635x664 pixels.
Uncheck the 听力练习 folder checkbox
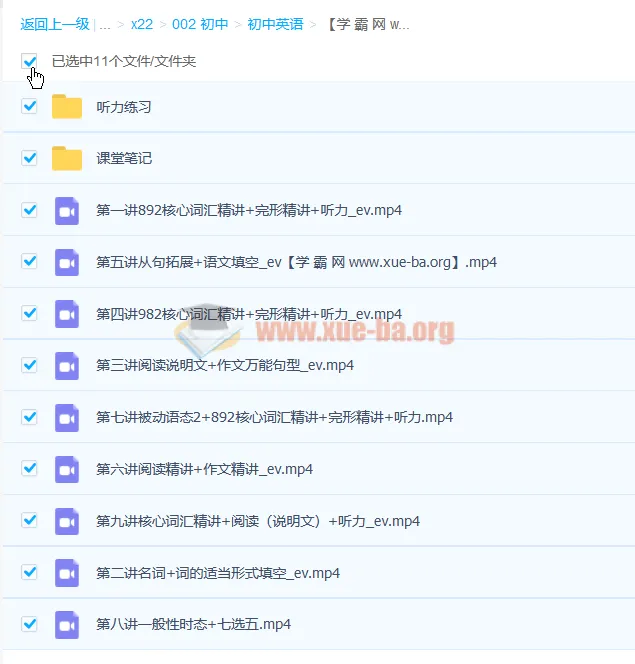[30, 106]
